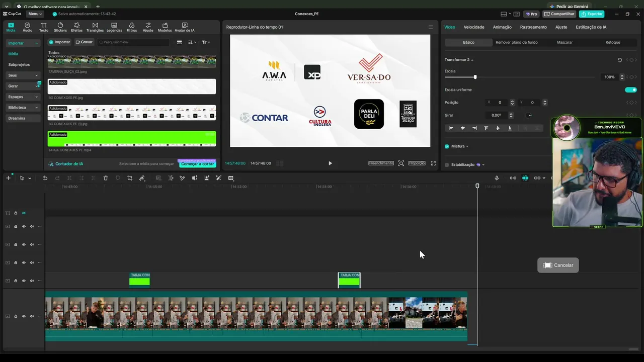The image size is (644, 362).
Task: Align clip to bottom with align-bottom icon
Action: [x=510, y=128]
